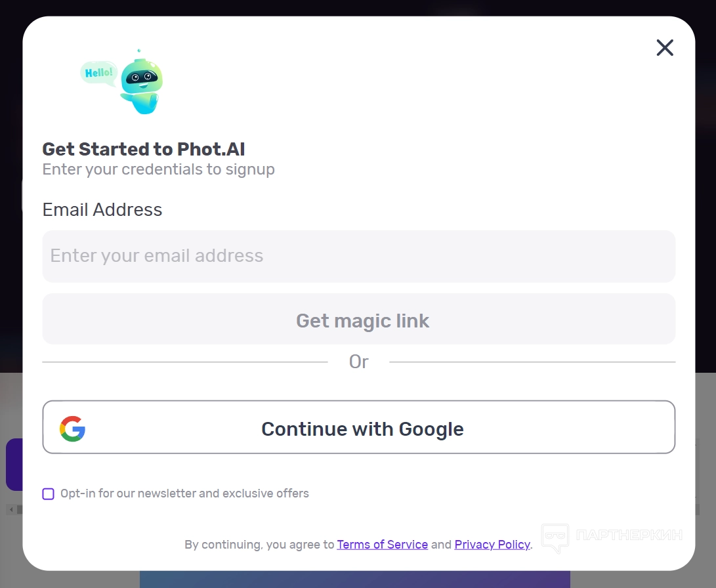Open the Privacy Policy link
The height and width of the screenshot is (588, 716).
[x=492, y=545]
